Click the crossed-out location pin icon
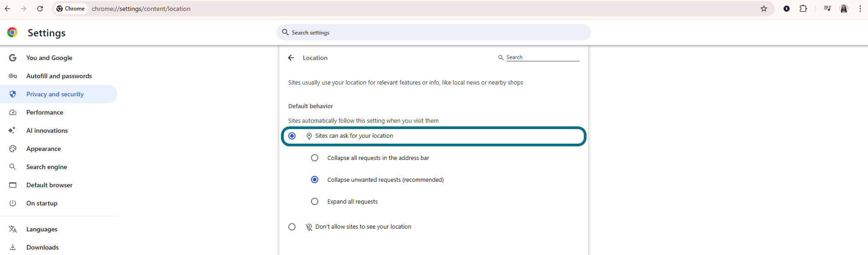This screenshot has width=868, height=255. tap(309, 227)
